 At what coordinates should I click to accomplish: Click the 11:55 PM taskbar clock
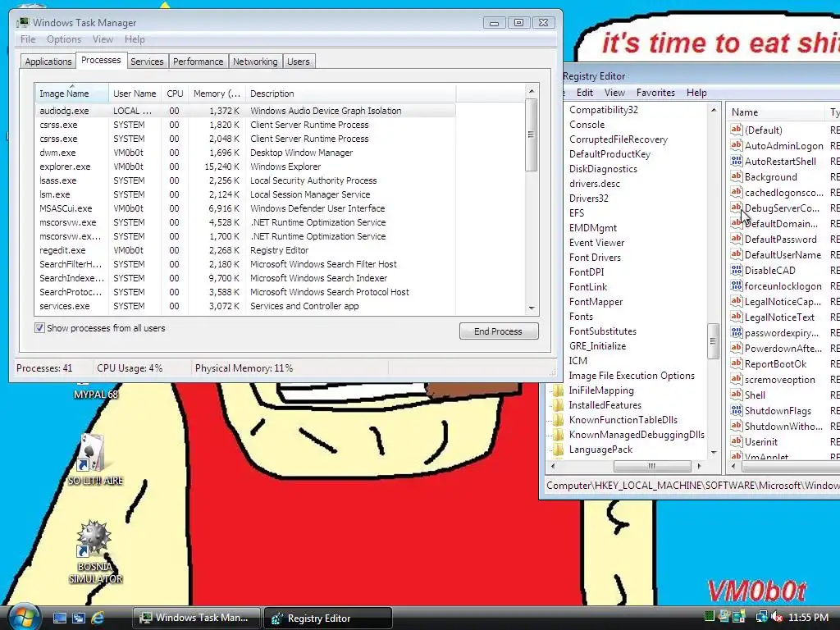pos(808,617)
